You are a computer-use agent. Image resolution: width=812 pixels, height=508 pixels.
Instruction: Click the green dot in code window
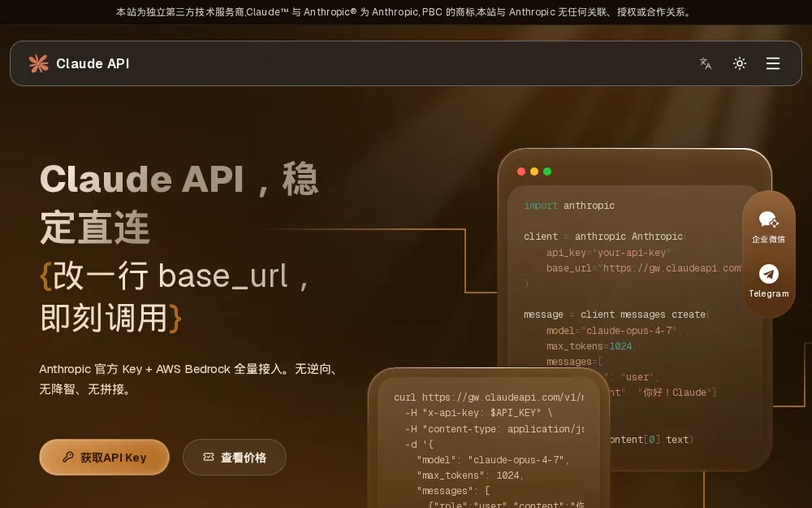tap(546, 172)
